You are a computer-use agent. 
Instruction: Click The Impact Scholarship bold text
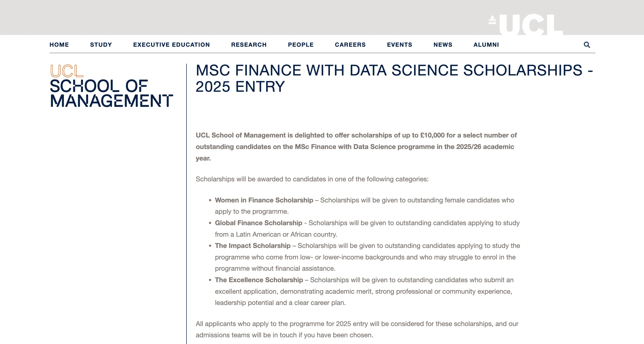(253, 246)
